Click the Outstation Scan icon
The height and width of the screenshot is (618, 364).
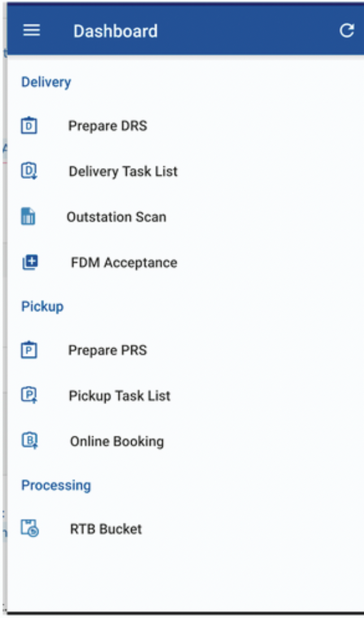pyautogui.click(x=28, y=217)
